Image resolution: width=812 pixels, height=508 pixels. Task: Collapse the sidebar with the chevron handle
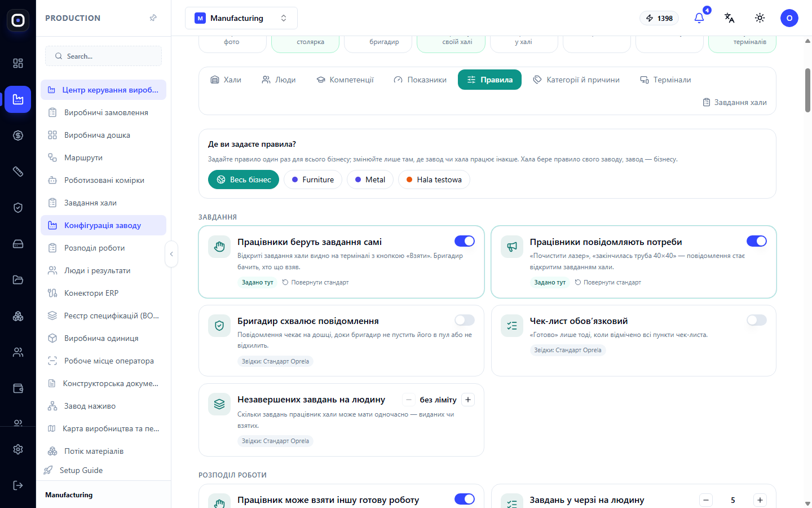click(x=171, y=254)
